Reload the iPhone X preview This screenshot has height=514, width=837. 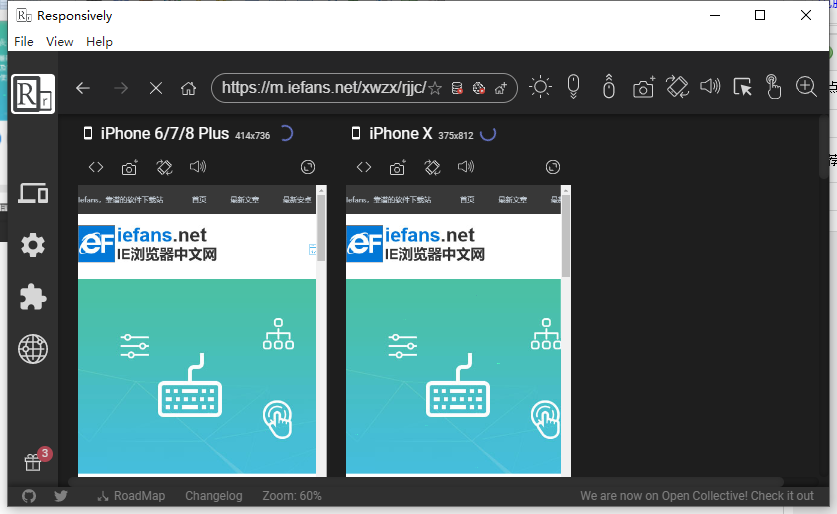[553, 167]
